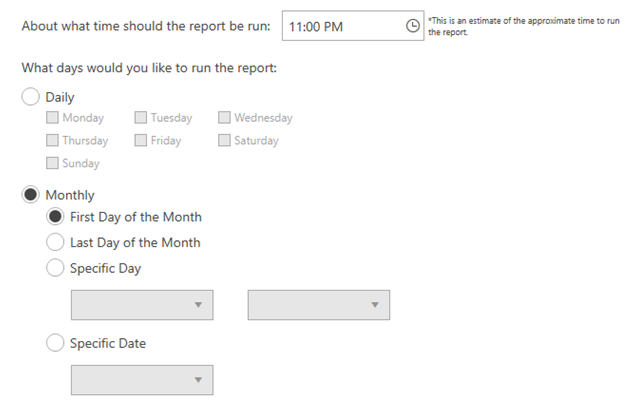Screen dimensions: 643x420
Task: Check the Tuesday checkbox
Action: 141,117
